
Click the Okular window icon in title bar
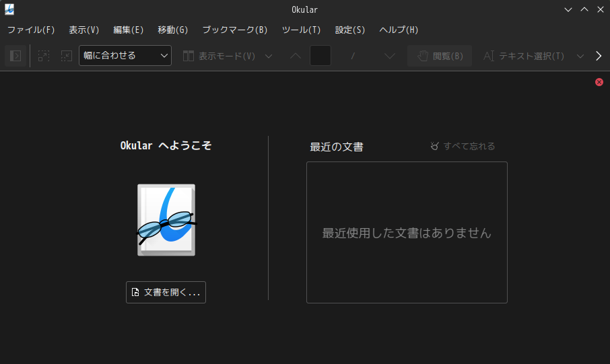pos(9,9)
